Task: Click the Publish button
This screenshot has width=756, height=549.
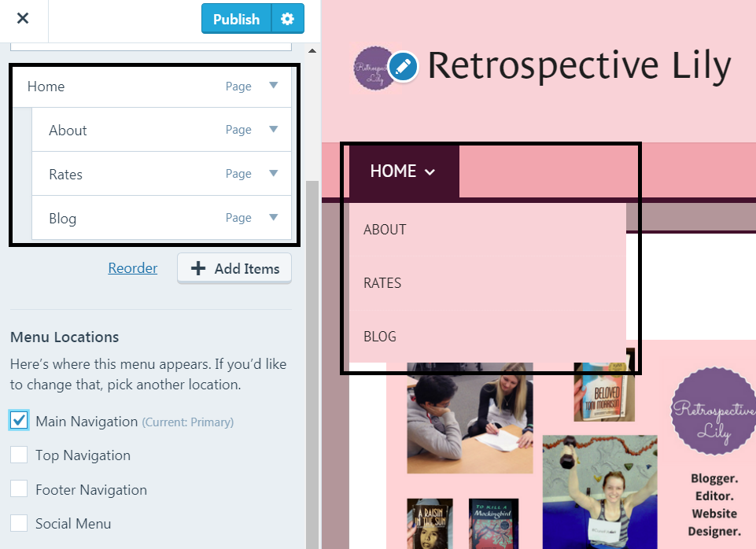Action: pos(236,19)
